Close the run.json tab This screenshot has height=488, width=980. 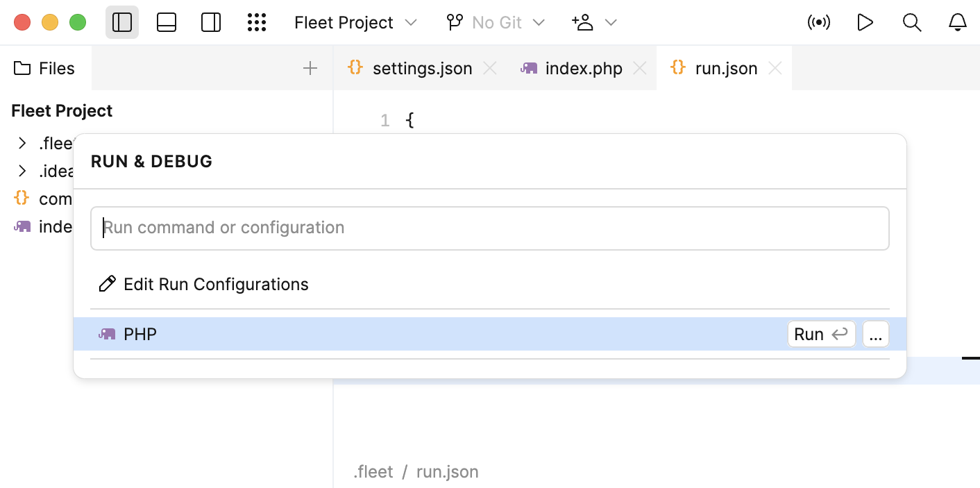(x=775, y=69)
